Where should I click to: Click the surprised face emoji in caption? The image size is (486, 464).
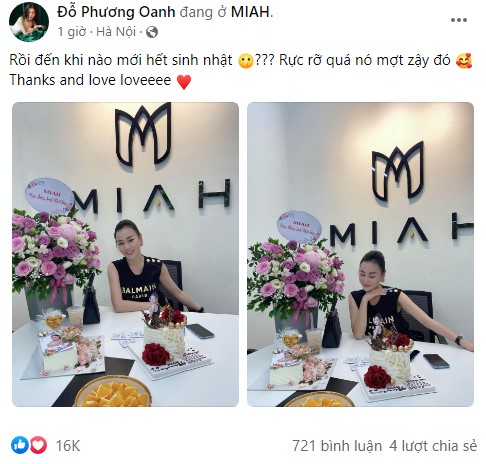click(x=246, y=61)
